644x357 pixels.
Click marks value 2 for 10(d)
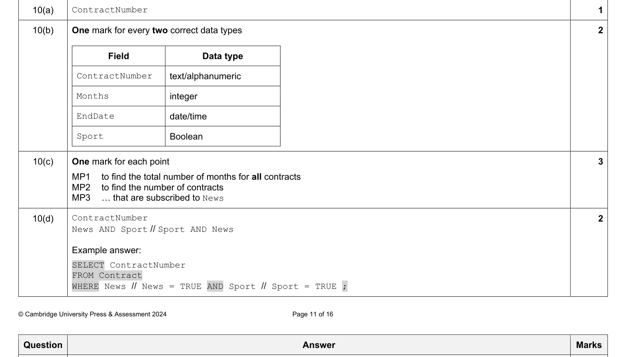600,219
